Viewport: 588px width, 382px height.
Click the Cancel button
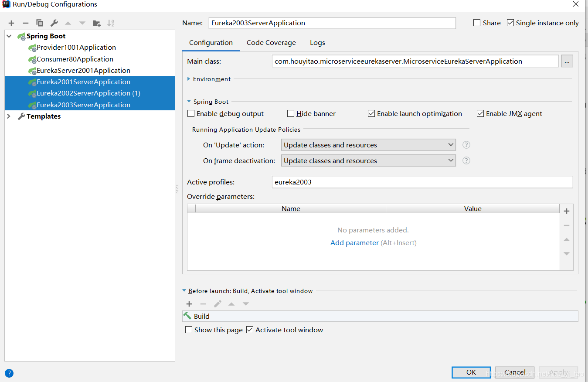515,372
